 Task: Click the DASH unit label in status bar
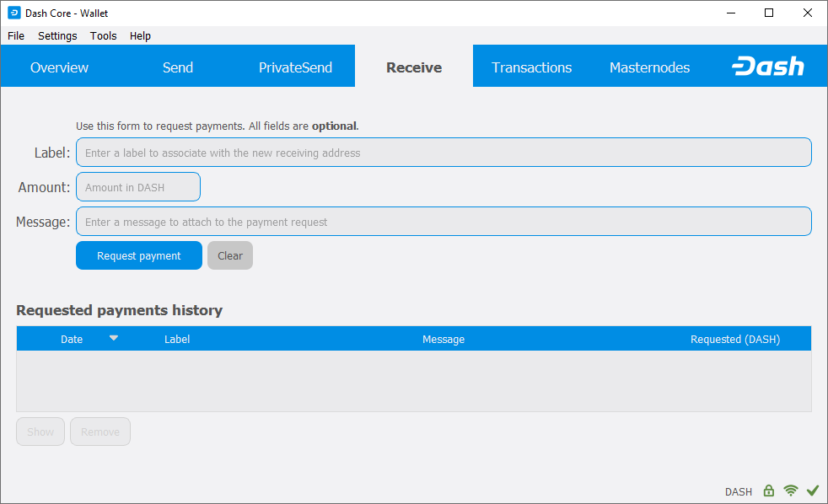739,492
